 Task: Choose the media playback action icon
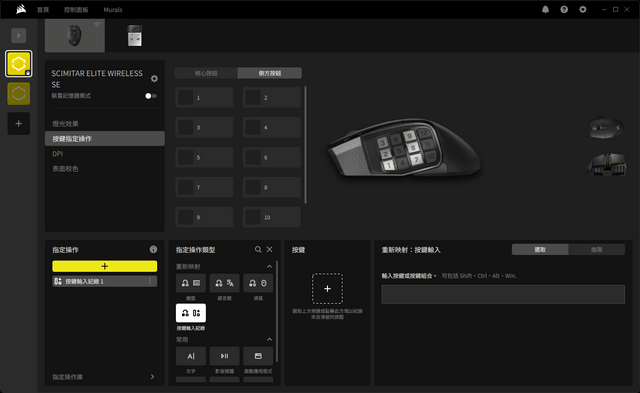point(224,356)
